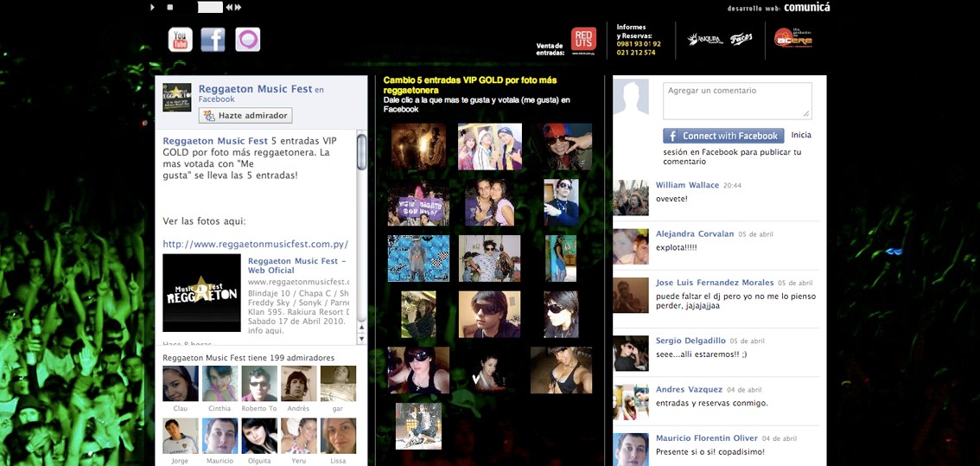Open the Facebook icon link

[213, 40]
